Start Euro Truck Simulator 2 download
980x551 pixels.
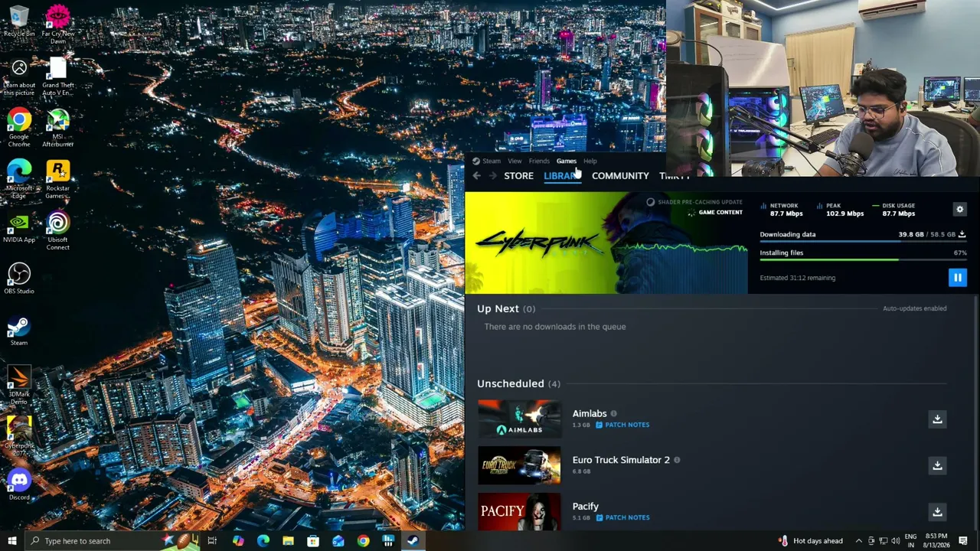point(937,465)
